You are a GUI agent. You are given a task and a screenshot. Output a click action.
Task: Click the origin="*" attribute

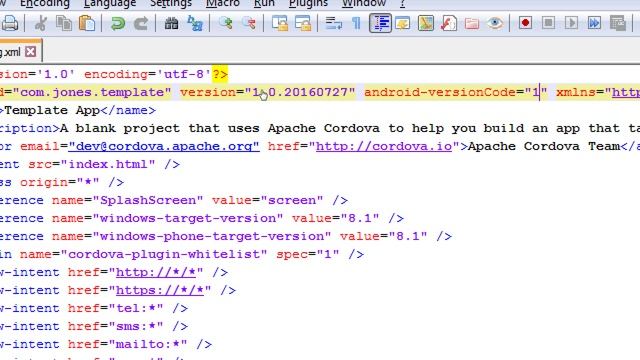(60, 182)
